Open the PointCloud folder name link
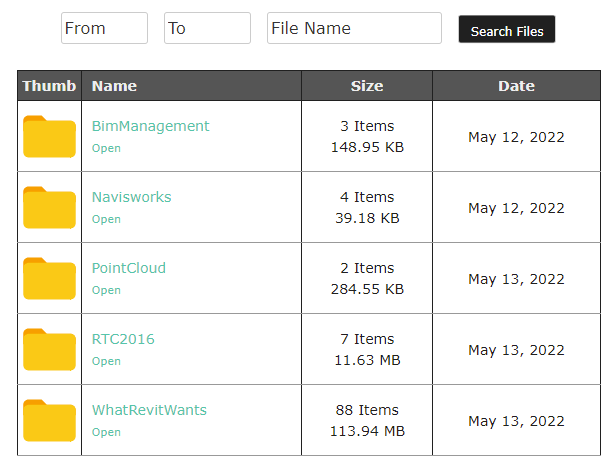The height and width of the screenshot is (466, 614). [129, 268]
